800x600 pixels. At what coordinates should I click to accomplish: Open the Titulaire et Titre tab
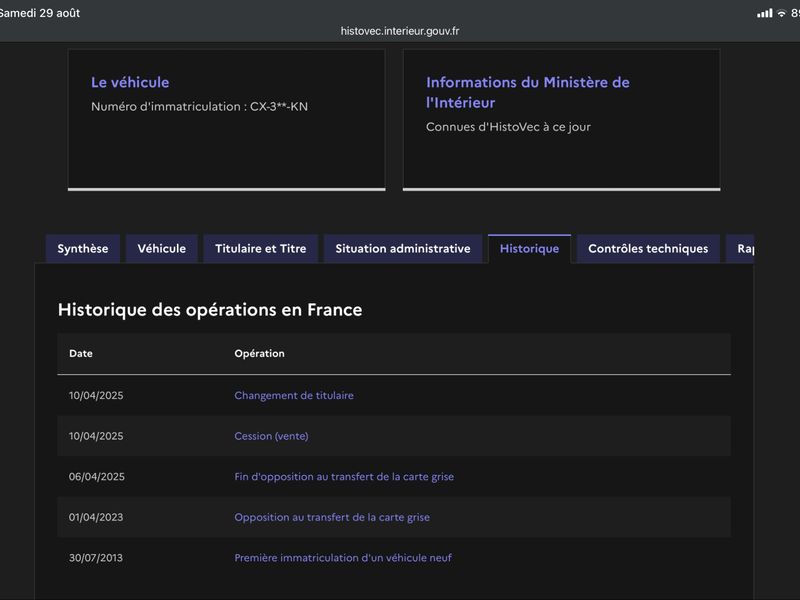[261, 248]
